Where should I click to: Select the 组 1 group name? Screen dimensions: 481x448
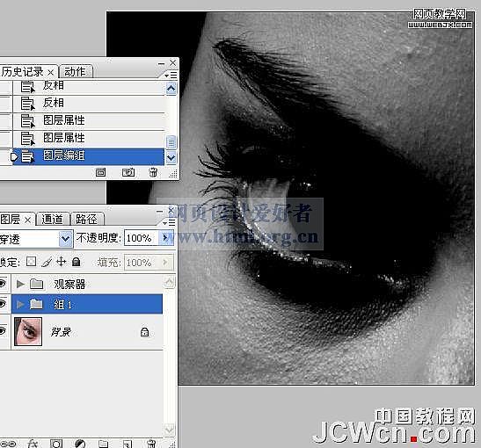63,305
